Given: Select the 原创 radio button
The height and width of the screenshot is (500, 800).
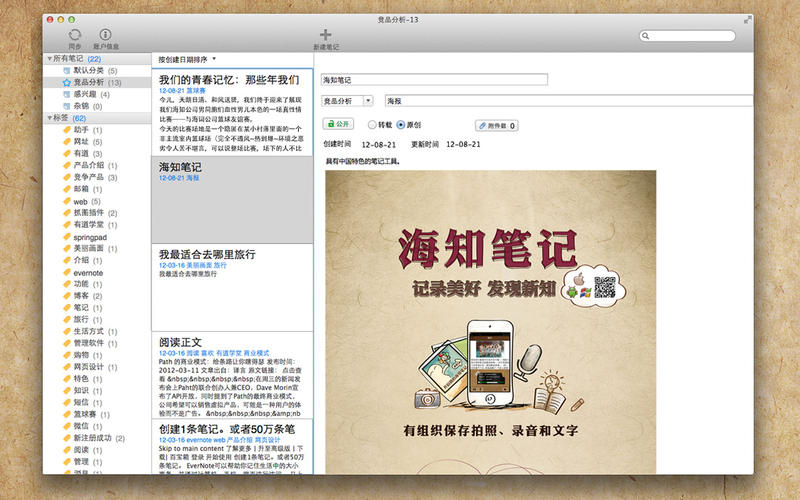Looking at the screenshot, I should point(401,124).
